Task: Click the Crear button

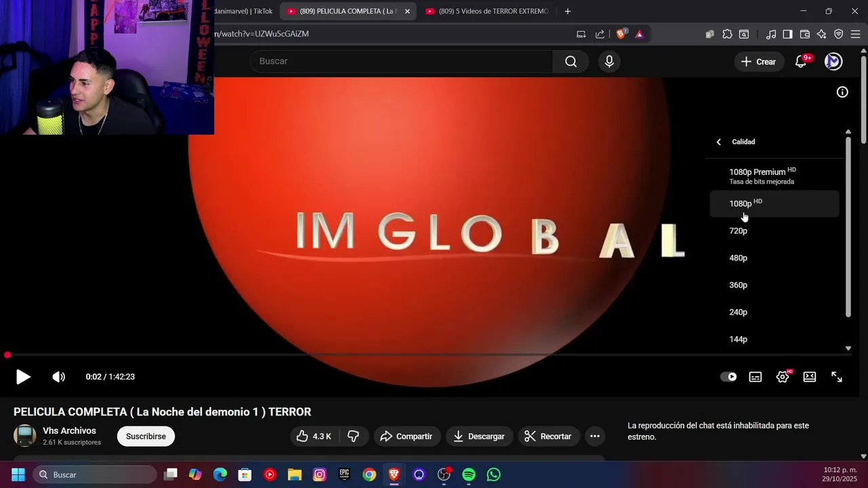Action: pos(758,62)
